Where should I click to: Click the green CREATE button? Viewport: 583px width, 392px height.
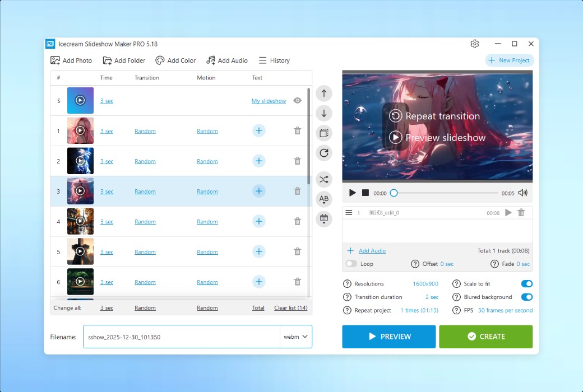point(485,337)
